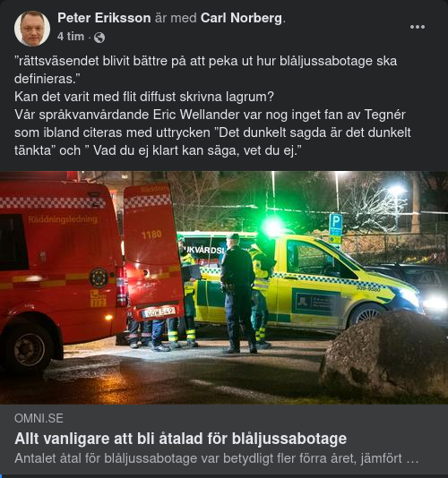Open Peter Eriksson's profile name link

pos(104,18)
